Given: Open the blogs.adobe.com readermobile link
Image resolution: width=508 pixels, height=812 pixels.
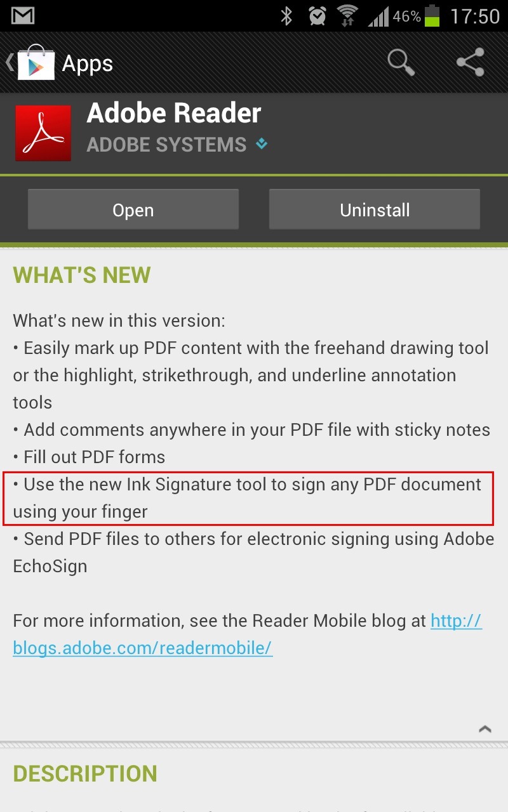Looking at the screenshot, I should click(x=248, y=634).
